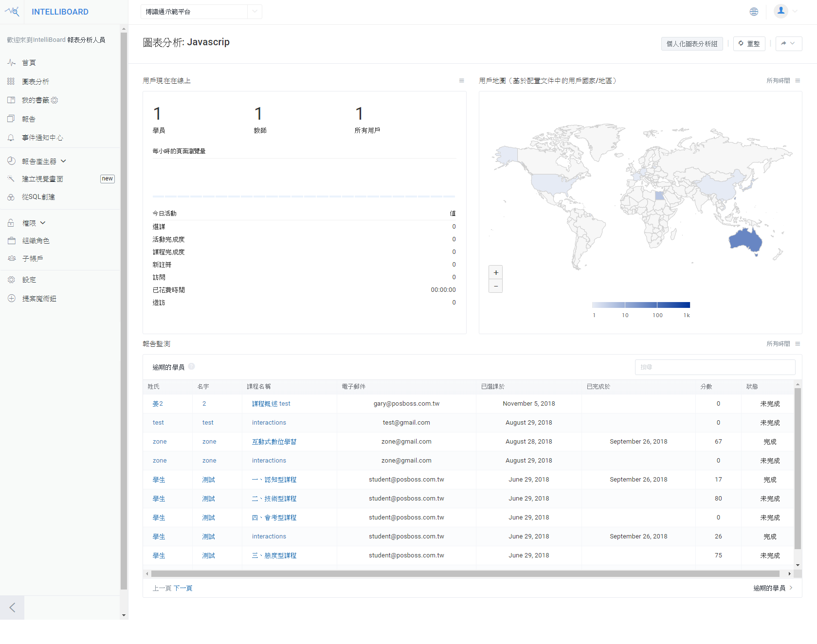Click the 個人化圖表分析組 button
Screen dimensions: 817x644
click(691, 44)
